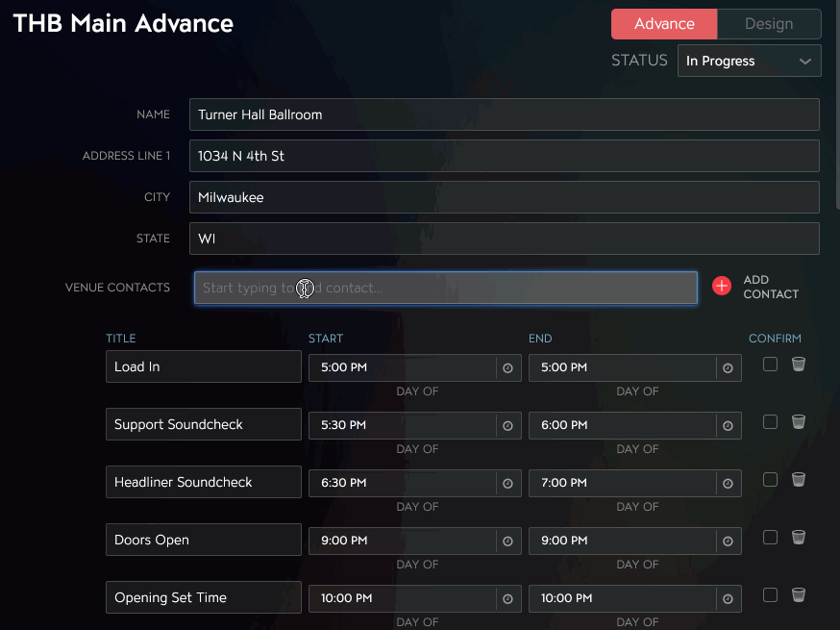
Task: Edit the City field showing Milwaukee
Action: click(505, 197)
